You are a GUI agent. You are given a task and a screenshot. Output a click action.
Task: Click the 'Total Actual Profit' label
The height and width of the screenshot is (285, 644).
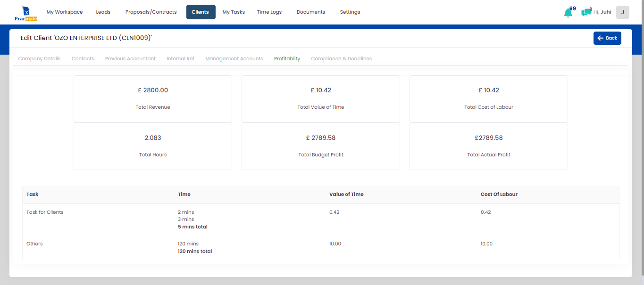pyautogui.click(x=489, y=155)
